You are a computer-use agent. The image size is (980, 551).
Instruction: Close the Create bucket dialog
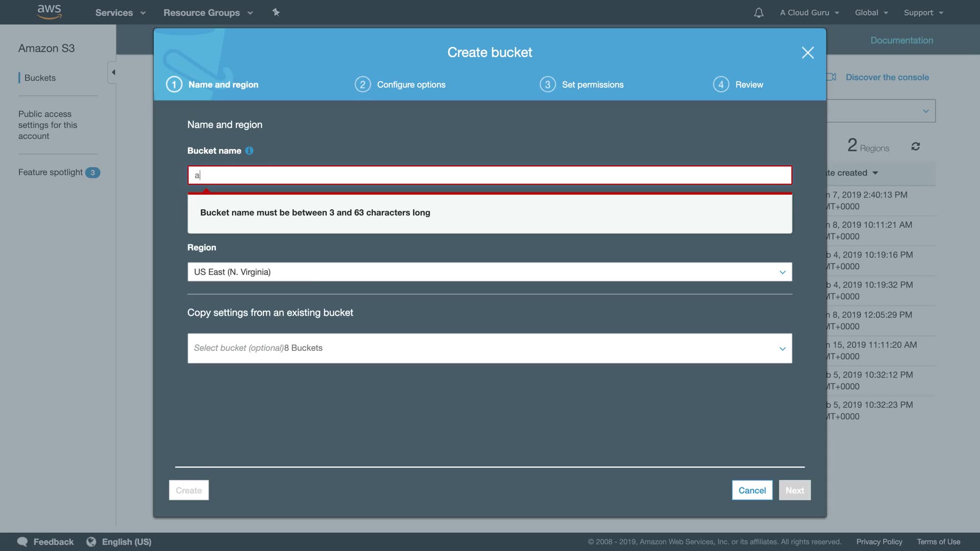[x=807, y=53]
